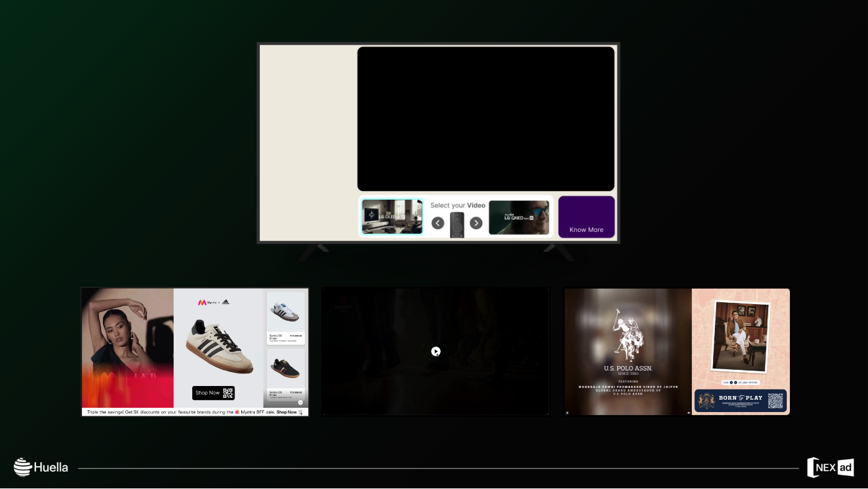The image size is (868, 489).
Task: Click the framed photo of the seated man
Action: 741,336
